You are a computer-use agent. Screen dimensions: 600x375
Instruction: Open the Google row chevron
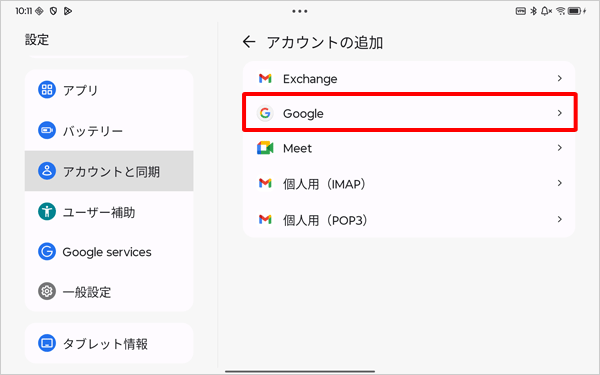(559, 113)
